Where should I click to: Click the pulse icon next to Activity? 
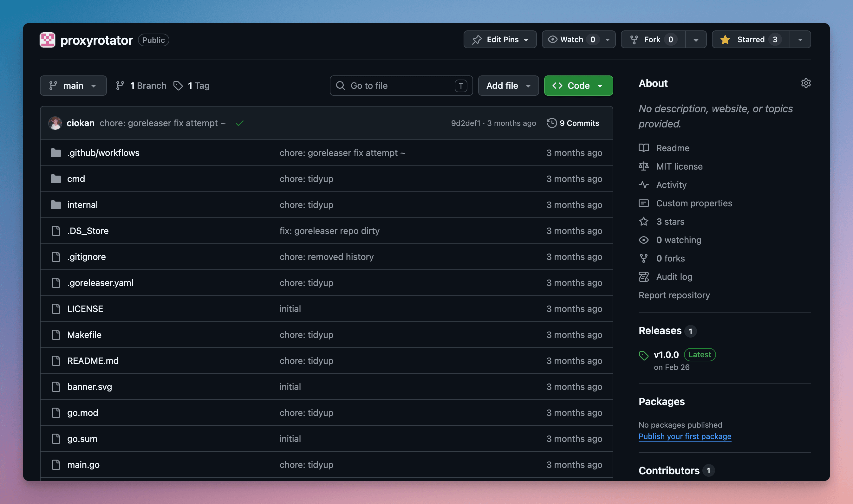point(643,185)
